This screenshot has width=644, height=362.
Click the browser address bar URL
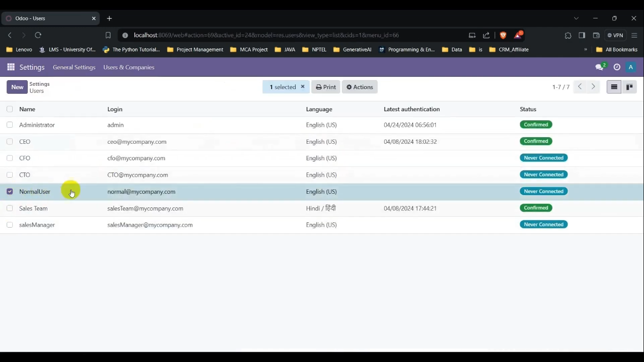pos(266,35)
